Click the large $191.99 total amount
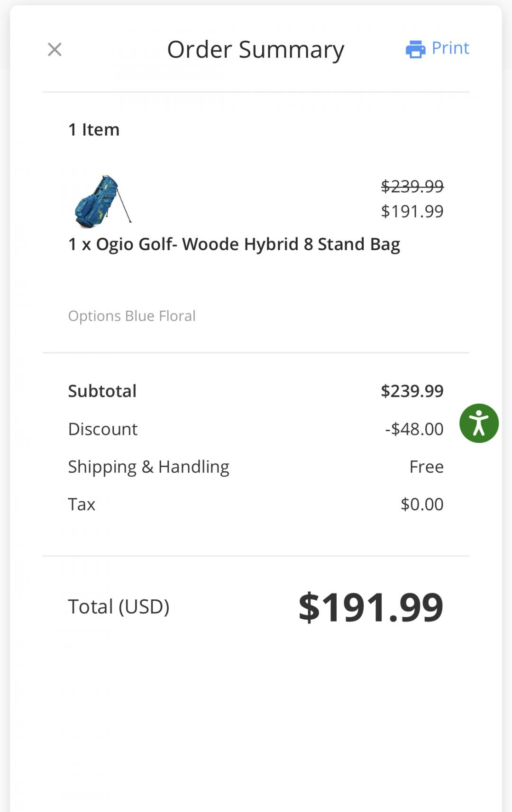The height and width of the screenshot is (812, 512). [371, 607]
